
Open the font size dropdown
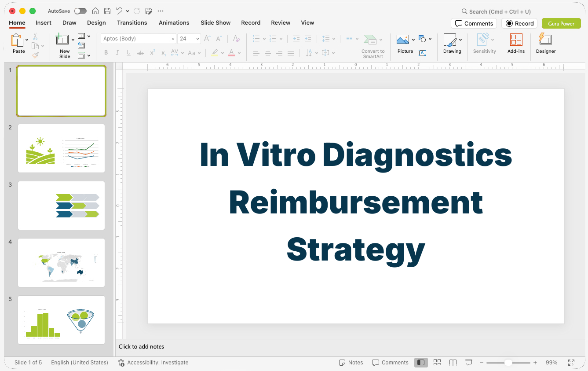coord(198,39)
